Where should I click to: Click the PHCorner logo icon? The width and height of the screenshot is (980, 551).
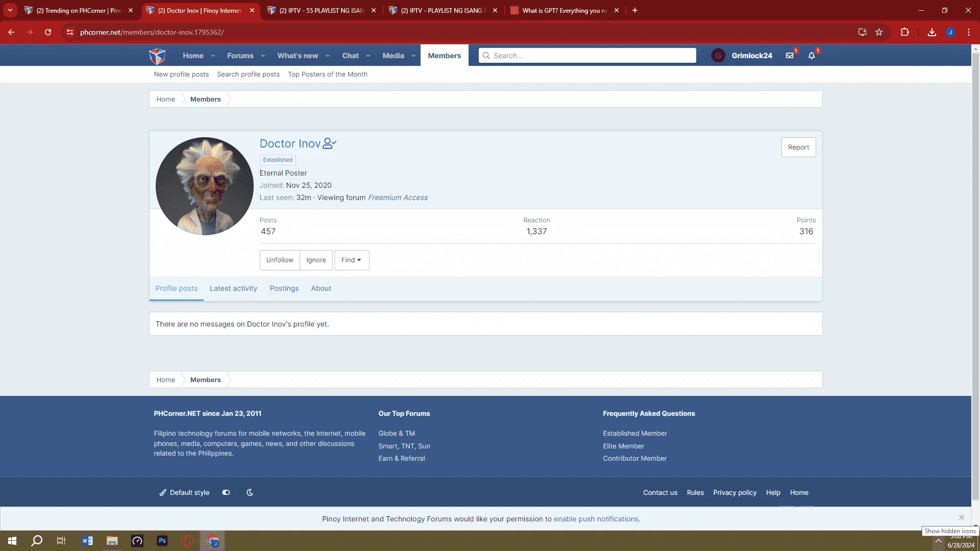(157, 56)
